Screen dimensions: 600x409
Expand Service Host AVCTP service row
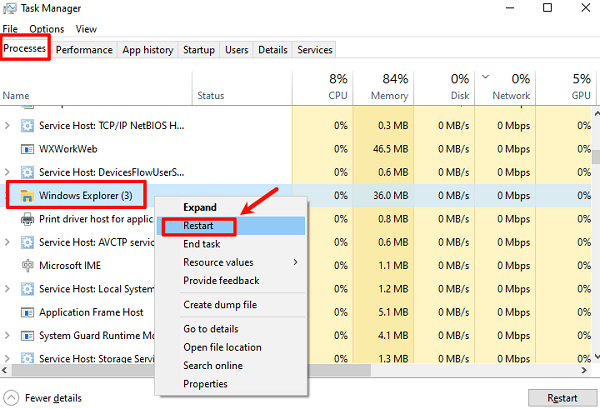pyautogui.click(x=7, y=242)
